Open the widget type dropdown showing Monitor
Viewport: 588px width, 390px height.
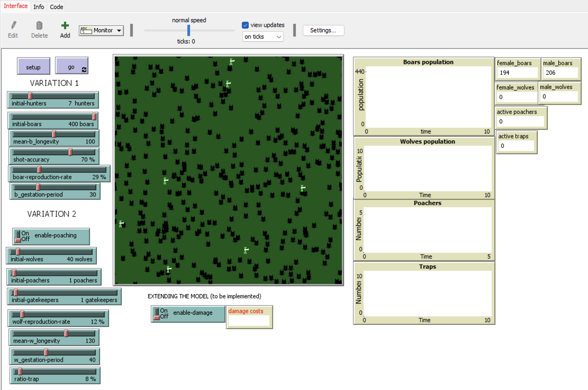(119, 30)
